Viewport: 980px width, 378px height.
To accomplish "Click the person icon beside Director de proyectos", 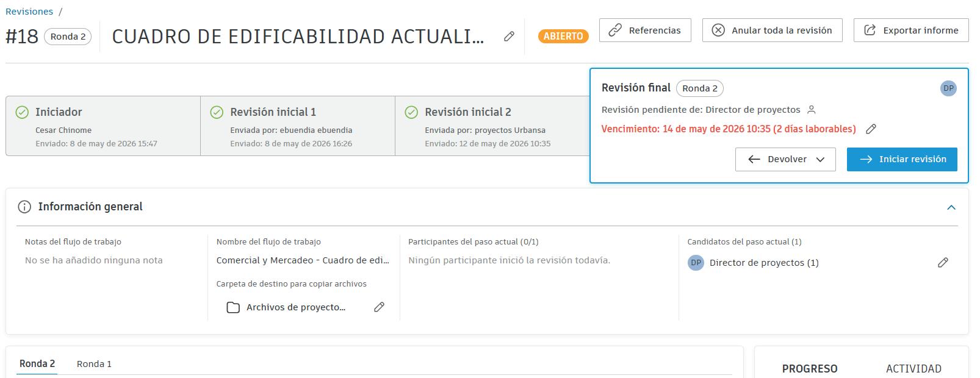I will (812, 110).
